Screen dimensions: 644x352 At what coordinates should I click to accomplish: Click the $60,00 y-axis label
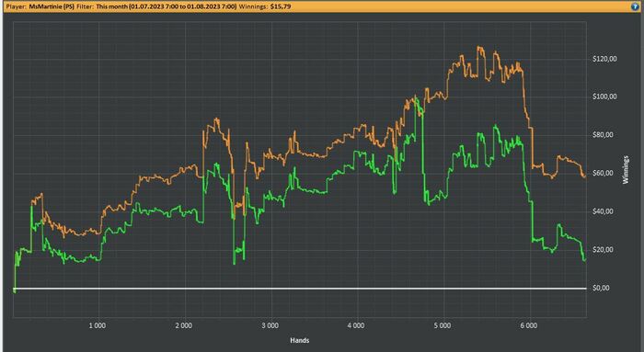coord(603,173)
